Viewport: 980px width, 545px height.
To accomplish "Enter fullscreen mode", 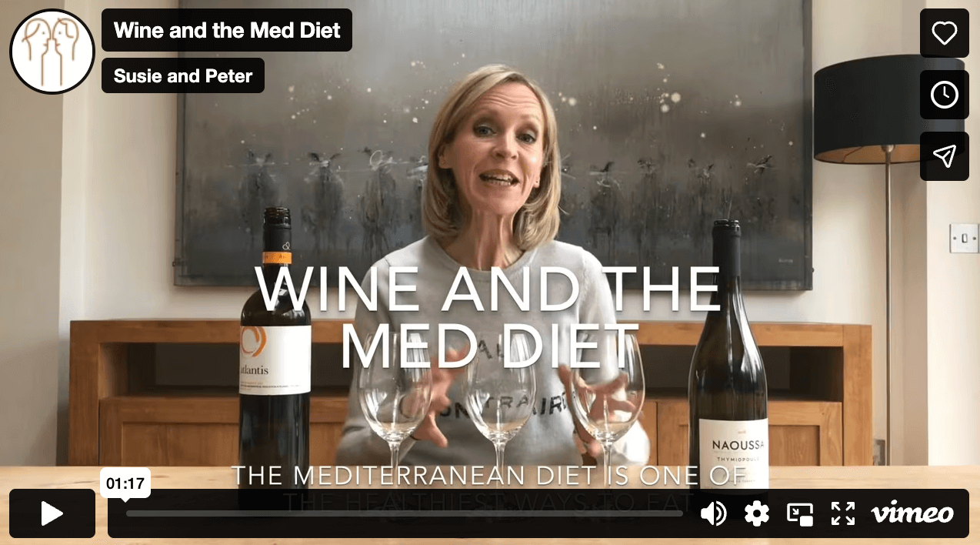I will click(843, 513).
